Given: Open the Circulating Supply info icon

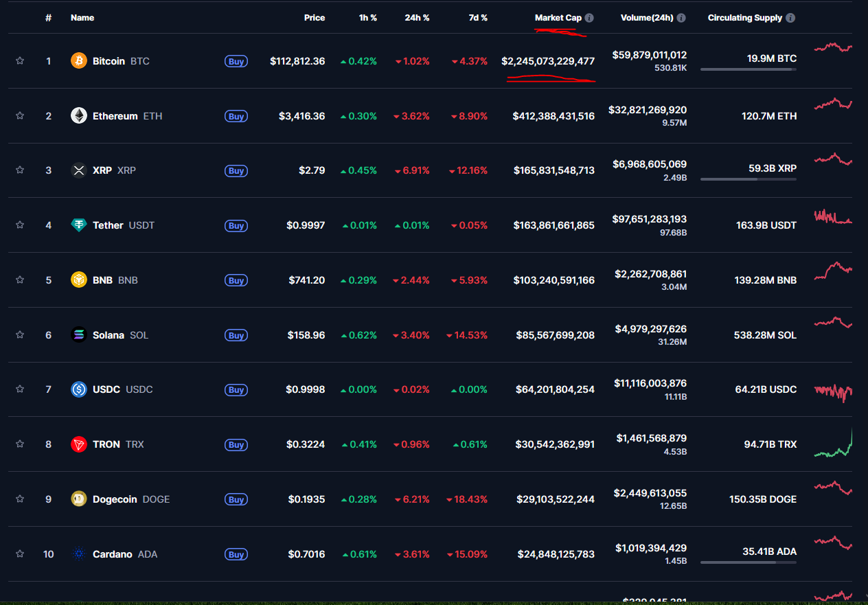Looking at the screenshot, I should (x=790, y=18).
